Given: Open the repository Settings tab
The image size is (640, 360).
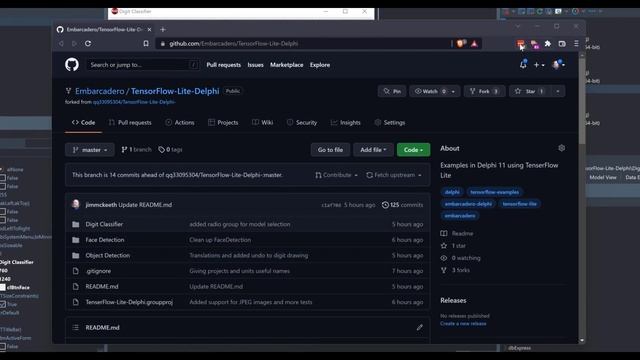Looking at the screenshot, I should [x=390, y=122].
